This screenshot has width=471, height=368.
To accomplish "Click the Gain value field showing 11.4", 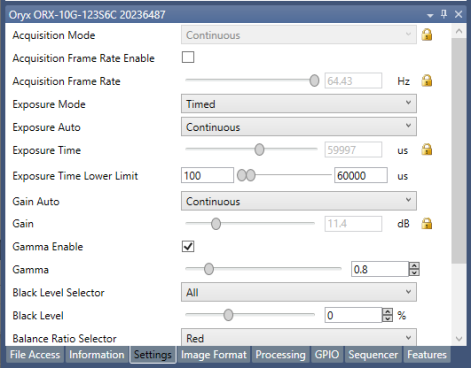I will 353,224.
